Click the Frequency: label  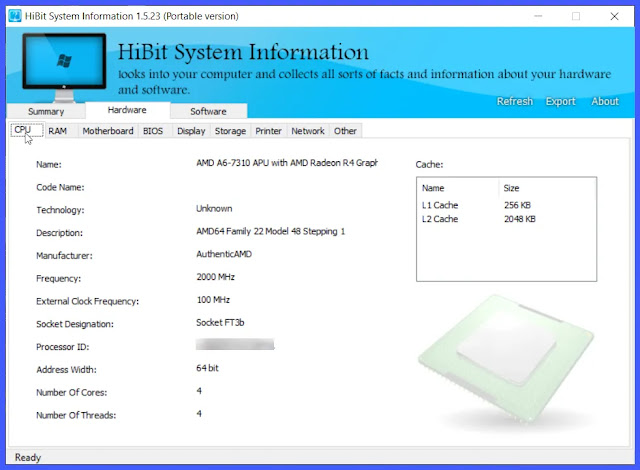(x=58, y=279)
